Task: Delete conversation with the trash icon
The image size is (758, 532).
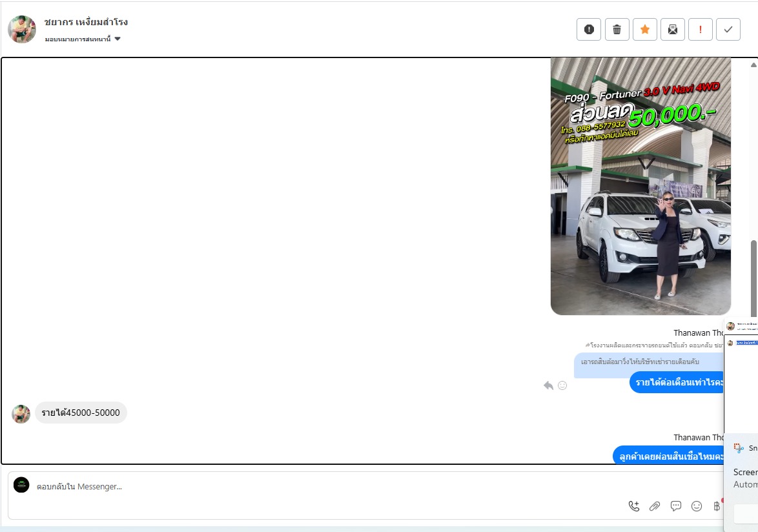Action: 617,30
